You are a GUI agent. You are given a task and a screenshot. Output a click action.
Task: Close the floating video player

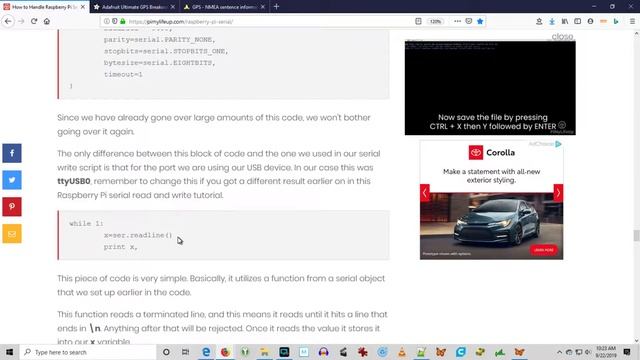(562, 36)
